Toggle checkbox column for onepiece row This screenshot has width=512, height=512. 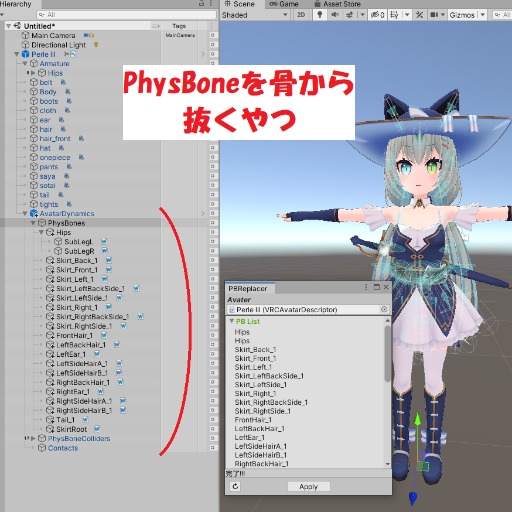[212, 157]
